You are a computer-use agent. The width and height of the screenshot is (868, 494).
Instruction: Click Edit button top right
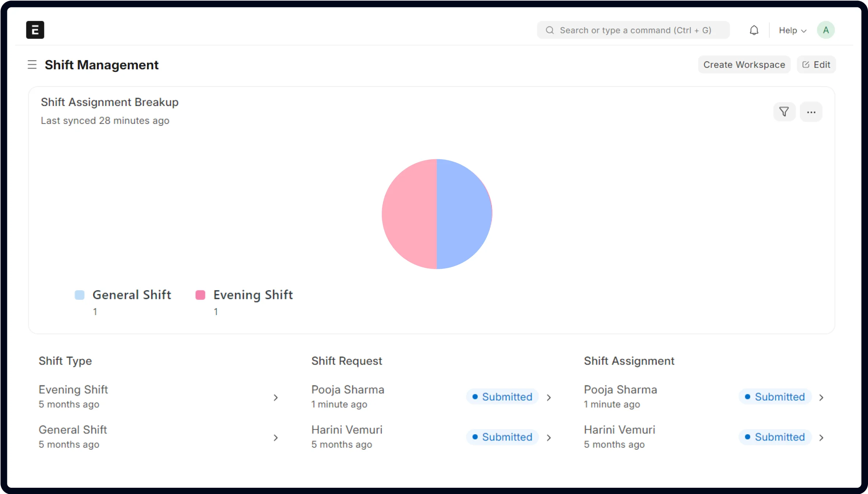tap(817, 64)
